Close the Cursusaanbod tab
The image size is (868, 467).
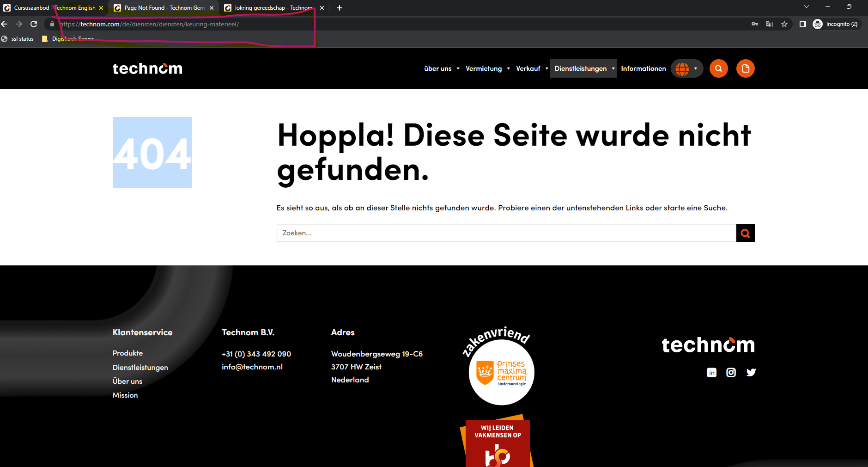point(101,8)
